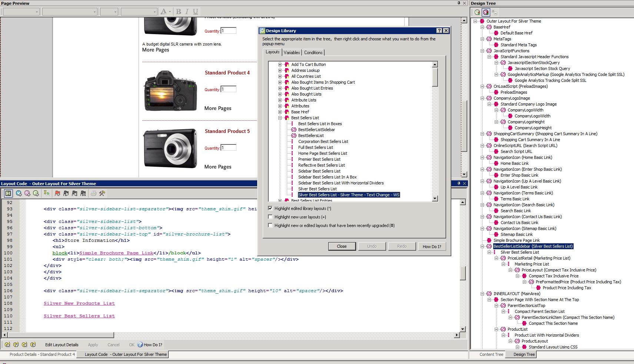634x364 pixels.
Task: Click Edit Layout Details button
Action: pos(62,345)
